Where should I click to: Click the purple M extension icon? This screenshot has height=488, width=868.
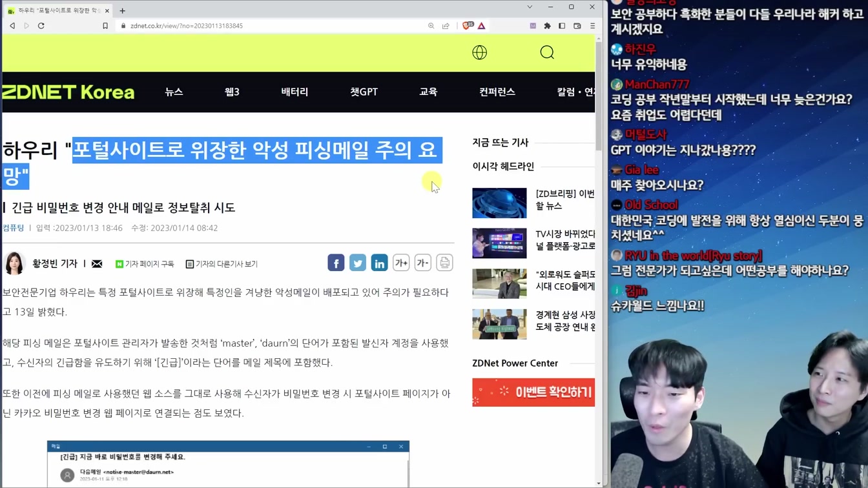coord(533,26)
